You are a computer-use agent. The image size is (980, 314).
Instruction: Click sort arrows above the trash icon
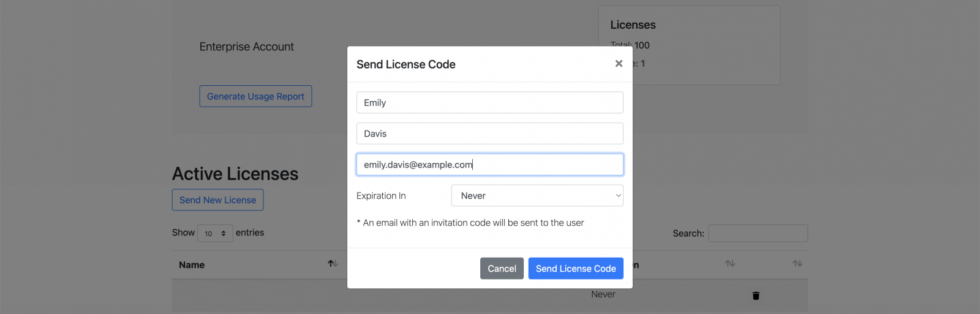[730, 264]
